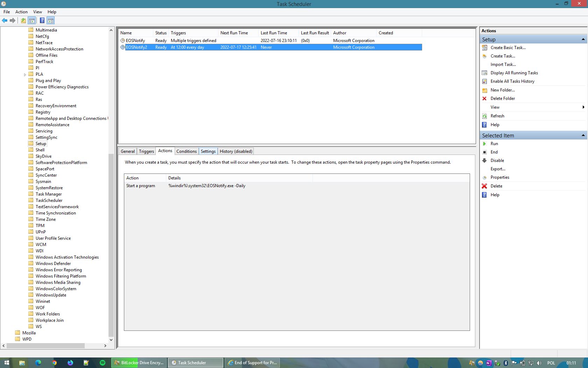This screenshot has height=368, width=588.
Task: Switch to the Conditions tab
Action: tap(187, 151)
